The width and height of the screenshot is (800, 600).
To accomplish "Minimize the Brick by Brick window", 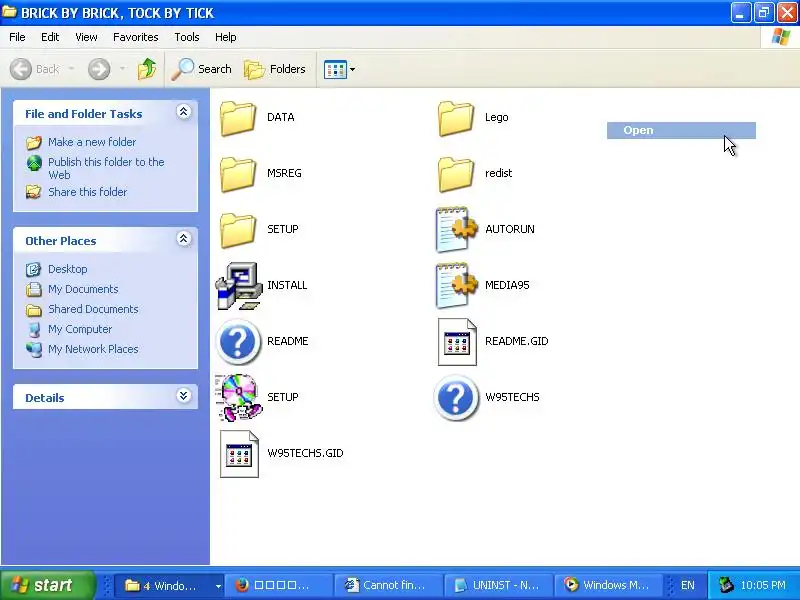I will (740, 13).
